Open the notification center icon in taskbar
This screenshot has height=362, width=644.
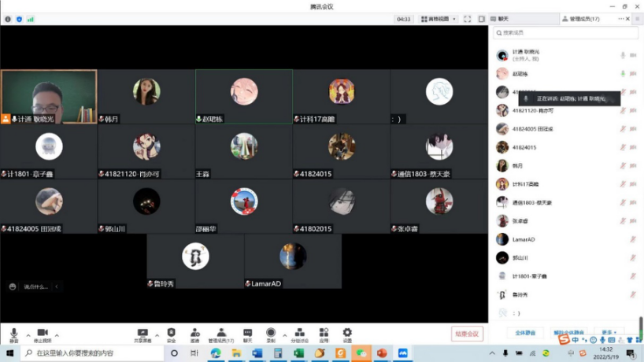click(631, 353)
